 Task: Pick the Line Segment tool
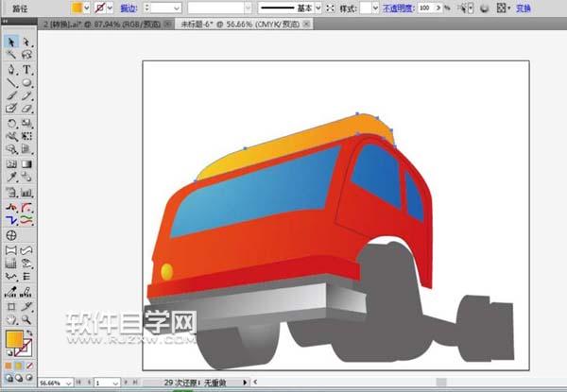[11, 83]
